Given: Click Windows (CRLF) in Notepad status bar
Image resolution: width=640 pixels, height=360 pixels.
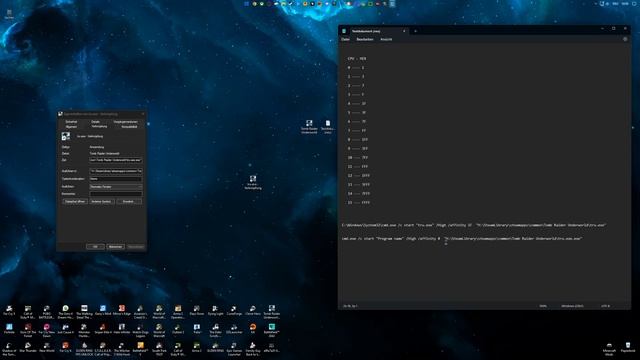Looking at the screenshot, I should coord(572,306).
